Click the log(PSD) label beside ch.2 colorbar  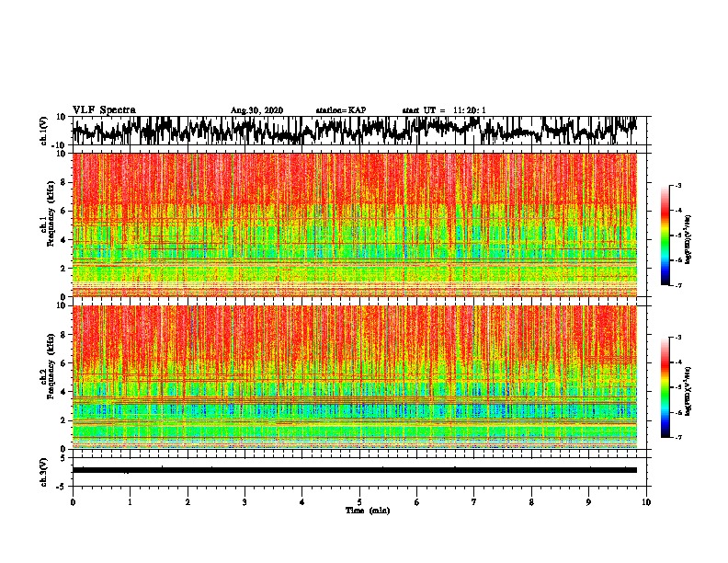click(688, 391)
